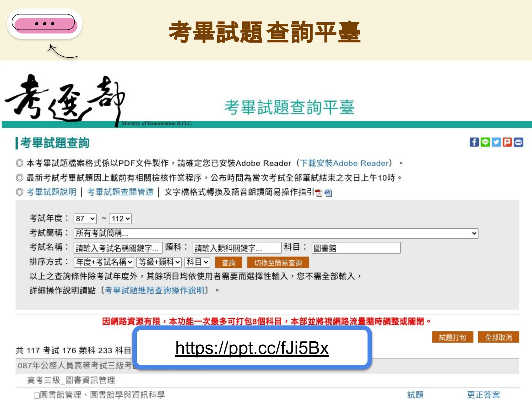Image resolution: width=532 pixels, height=399 pixels.
Task: Open sort dropdown 科目
Action: pos(197,262)
